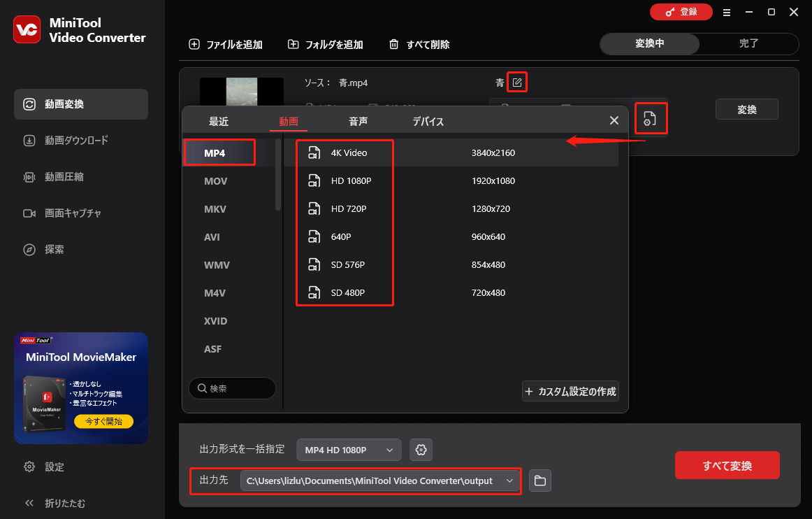
Task: Click the フォルダを追加 label
Action: click(x=334, y=45)
